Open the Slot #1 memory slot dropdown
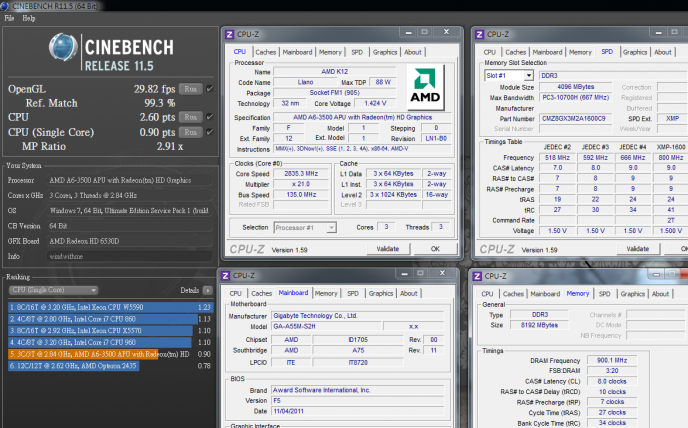The height and width of the screenshot is (428, 688). click(x=508, y=75)
